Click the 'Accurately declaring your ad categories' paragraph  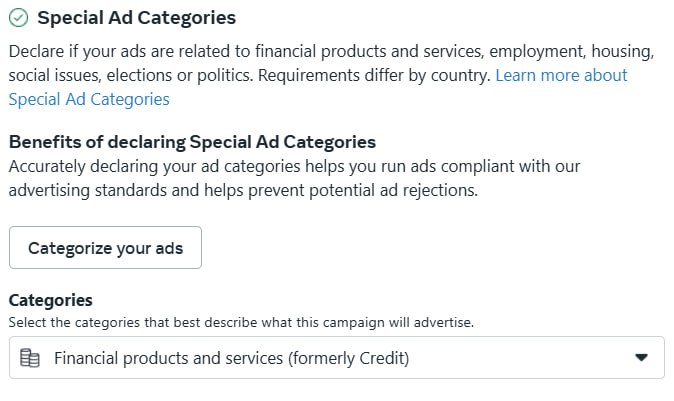[x=294, y=178]
